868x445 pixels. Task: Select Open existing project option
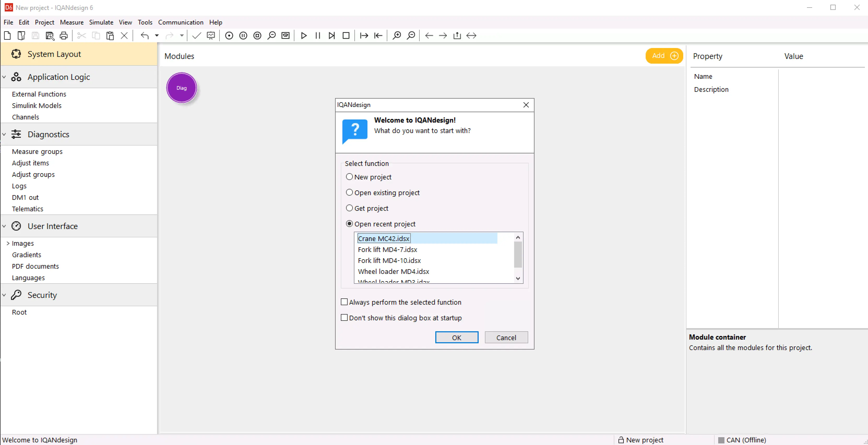[x=349, y=192]
